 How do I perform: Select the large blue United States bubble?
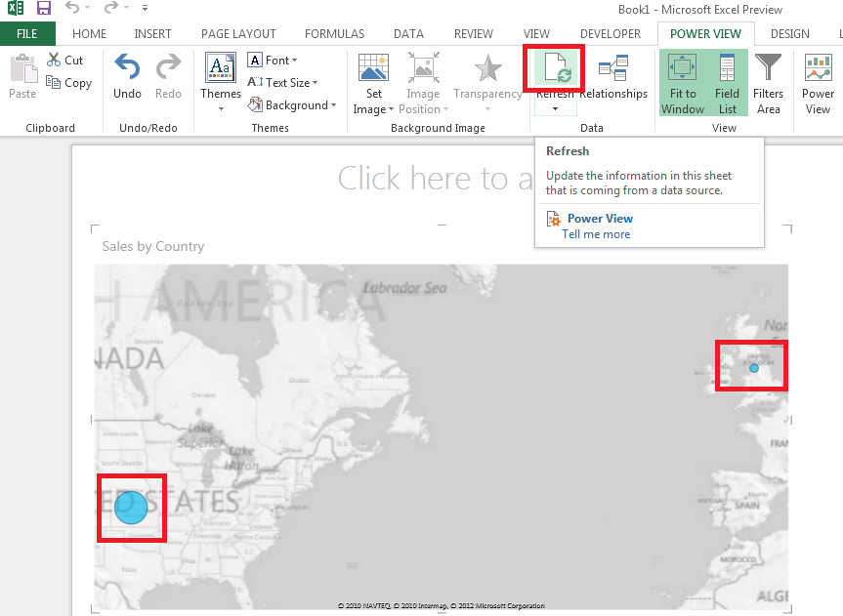coord(131,508)
